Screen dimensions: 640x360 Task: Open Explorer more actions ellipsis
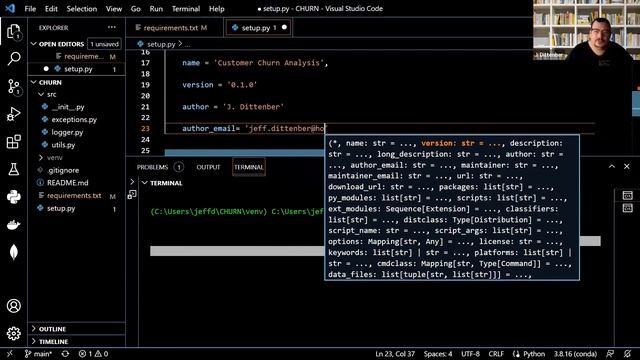111,27
